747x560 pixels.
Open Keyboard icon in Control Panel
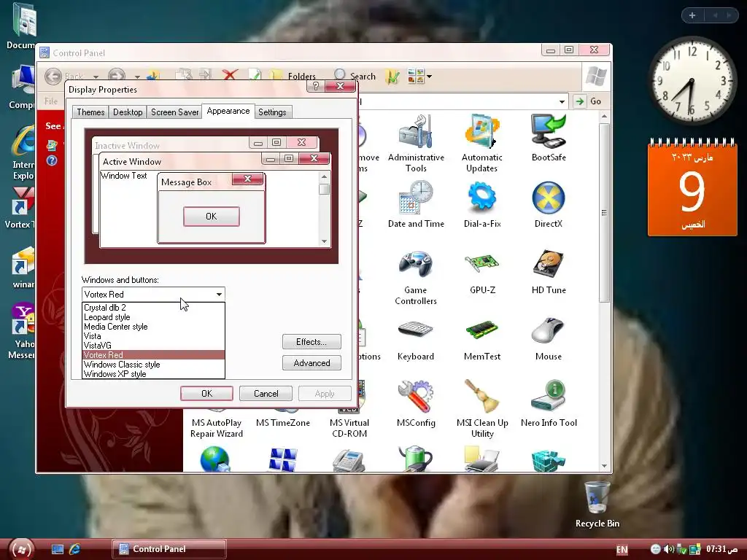(415, 340)
